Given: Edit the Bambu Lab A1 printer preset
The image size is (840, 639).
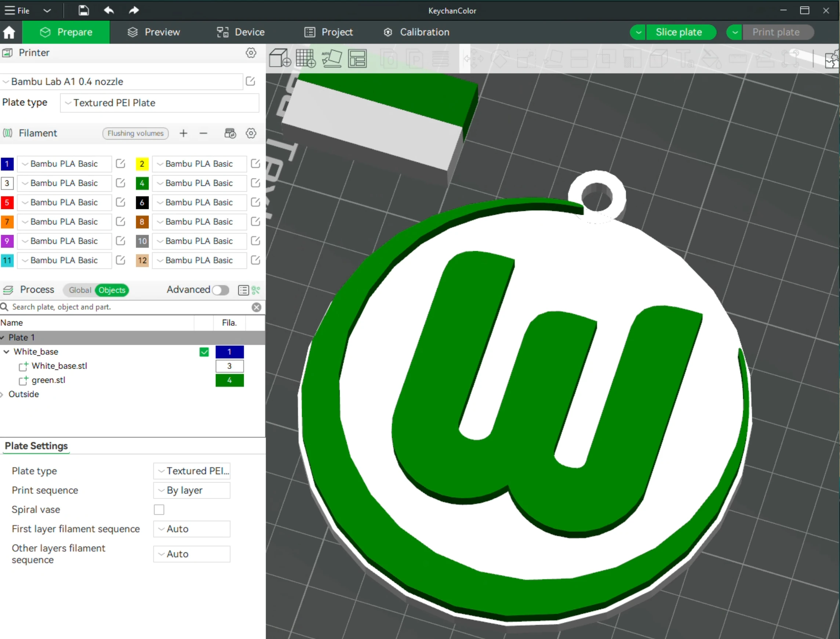Looking at the screenshot, I should [251, 82].
